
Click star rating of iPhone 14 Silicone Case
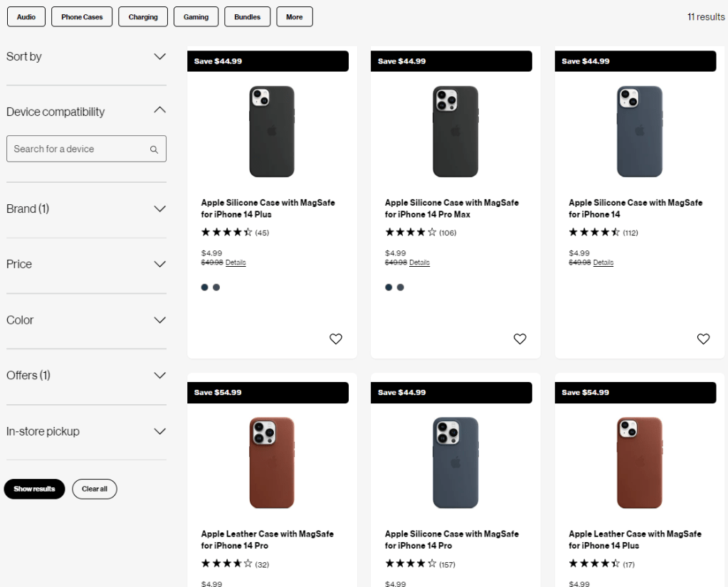tap(594, 232)
